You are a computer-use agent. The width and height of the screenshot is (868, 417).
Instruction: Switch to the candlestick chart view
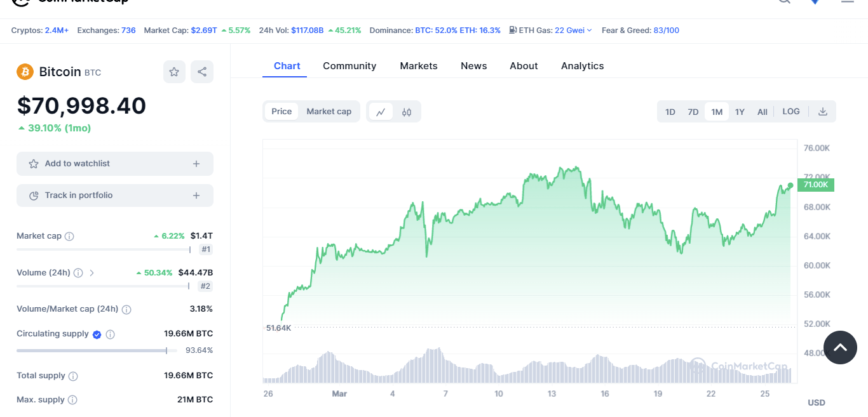(407, 112)
